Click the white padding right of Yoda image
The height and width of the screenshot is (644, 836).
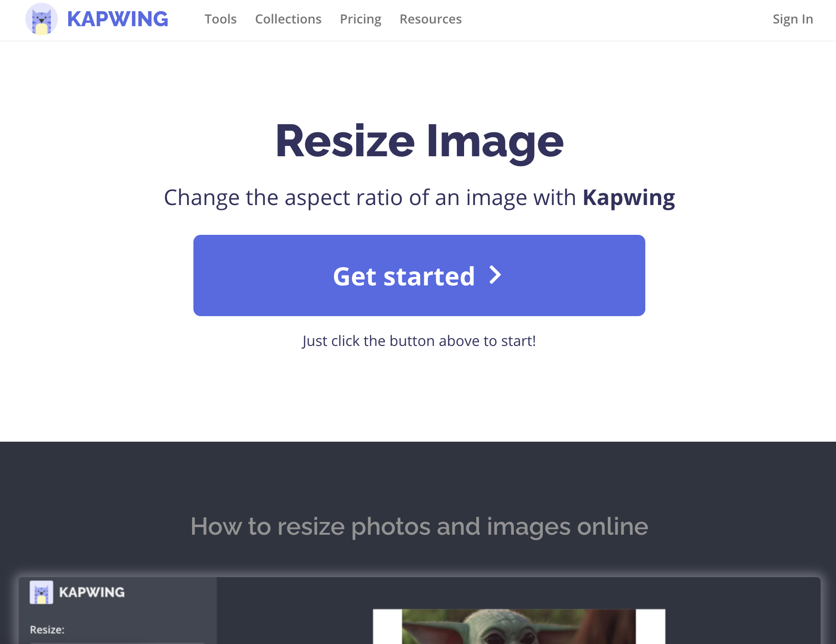[x=650, y=626]
